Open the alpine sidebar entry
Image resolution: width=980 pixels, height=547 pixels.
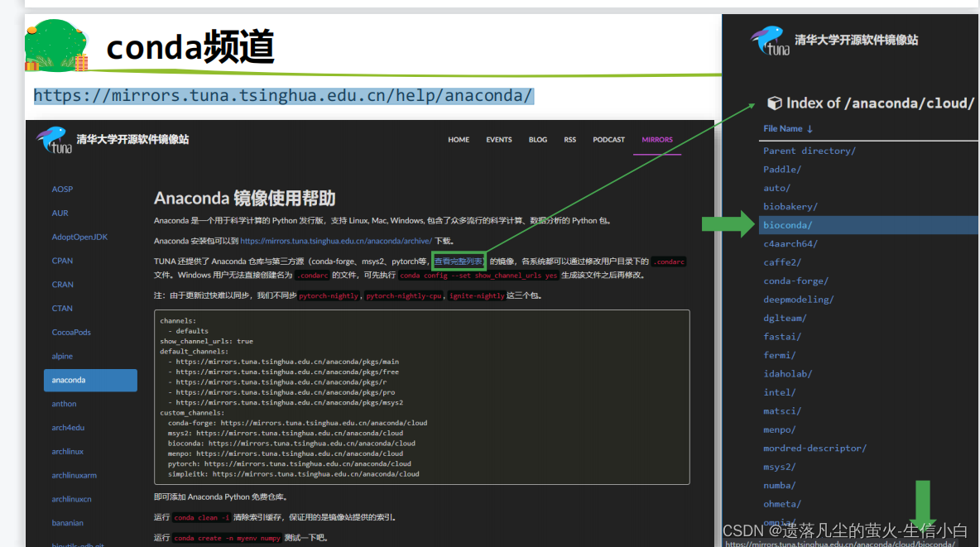62,356
